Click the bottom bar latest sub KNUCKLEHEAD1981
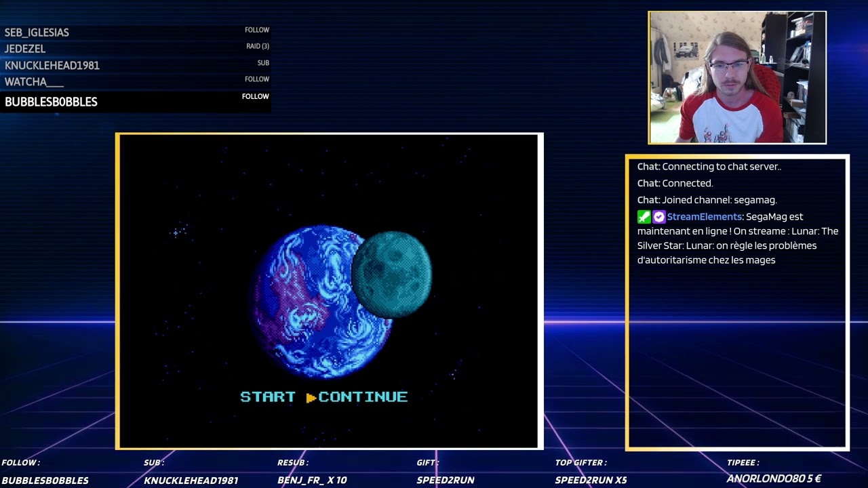Image resolution: width=868 pixels, height=488 pixels. 191,481
